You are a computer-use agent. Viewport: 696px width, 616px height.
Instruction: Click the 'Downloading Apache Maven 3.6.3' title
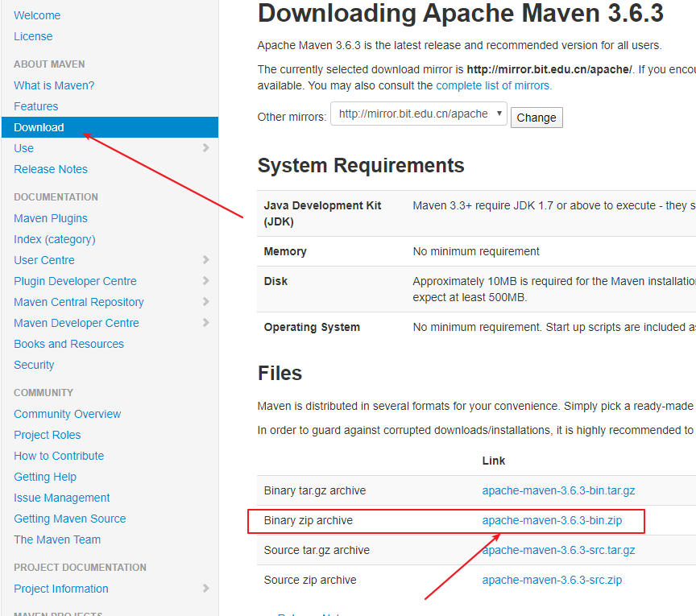point(460,14)
